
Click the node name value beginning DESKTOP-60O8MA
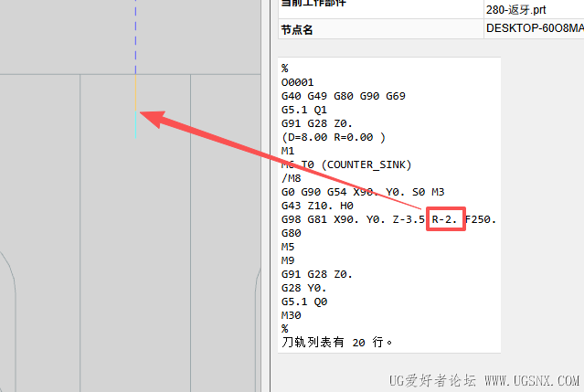coord(535,28)
